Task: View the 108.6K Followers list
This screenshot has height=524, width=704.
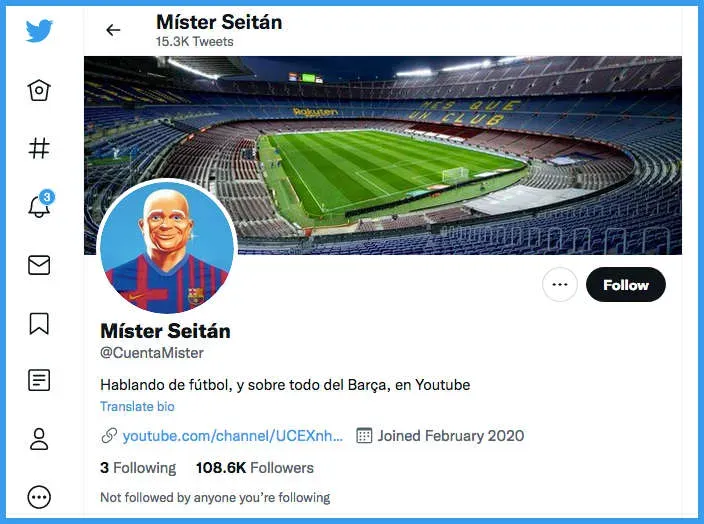Action: pyautogui.click(x=254, y=468)
